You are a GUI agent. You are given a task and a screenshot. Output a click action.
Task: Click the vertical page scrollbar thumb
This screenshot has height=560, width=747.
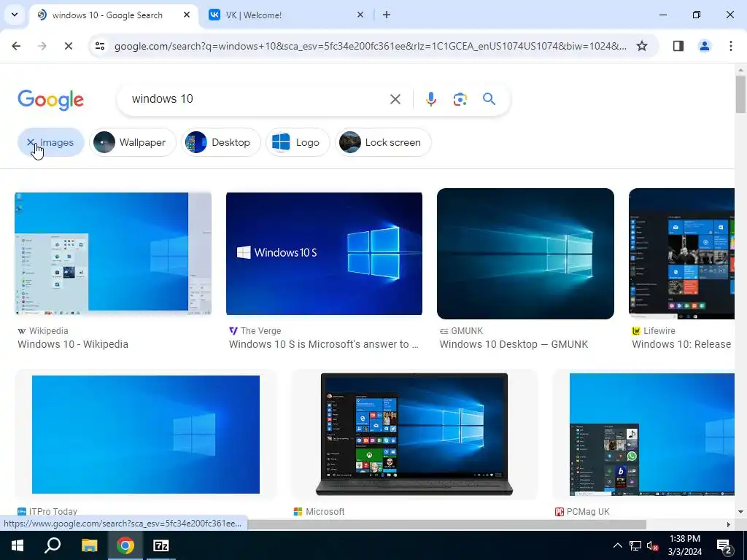[x=740, y=94]
